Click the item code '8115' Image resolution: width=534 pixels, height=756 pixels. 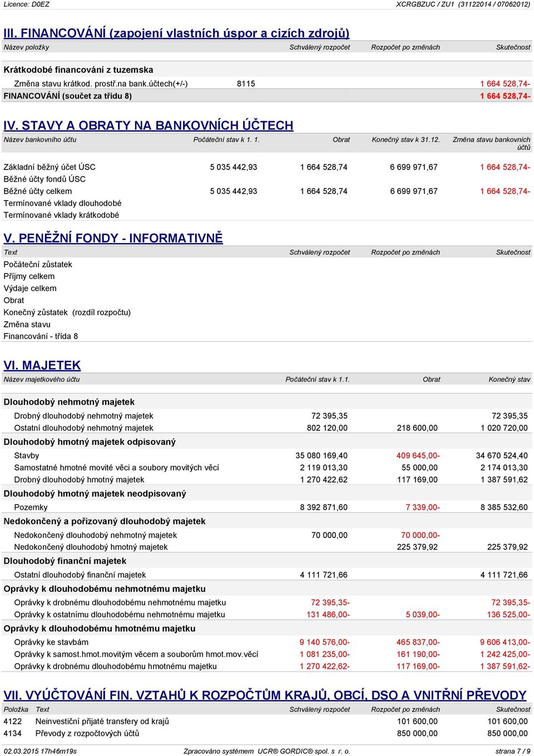coord(246,84)
